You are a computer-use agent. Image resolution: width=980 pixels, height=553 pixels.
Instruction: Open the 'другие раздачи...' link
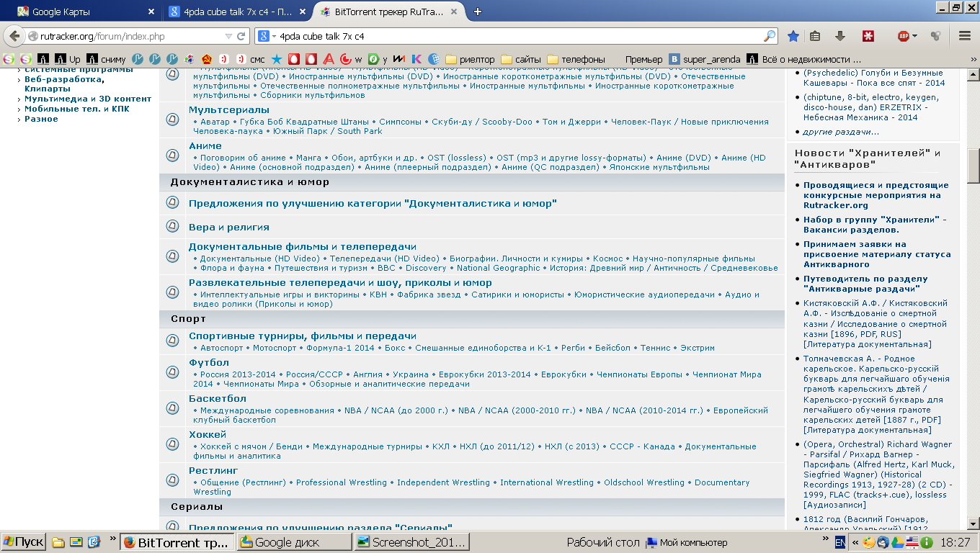[x=841, y=132]
